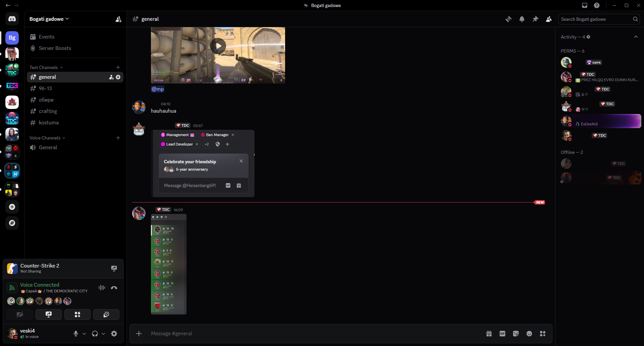Create invite for general channel
This screenshot has width=644, height=346.
111,77
